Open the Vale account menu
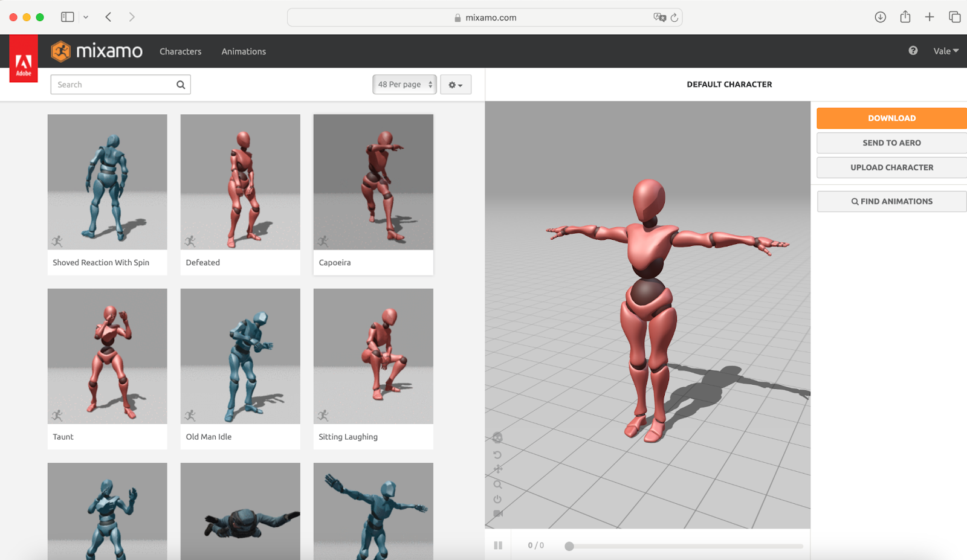967x560 pixels. [x=946, y=51]
